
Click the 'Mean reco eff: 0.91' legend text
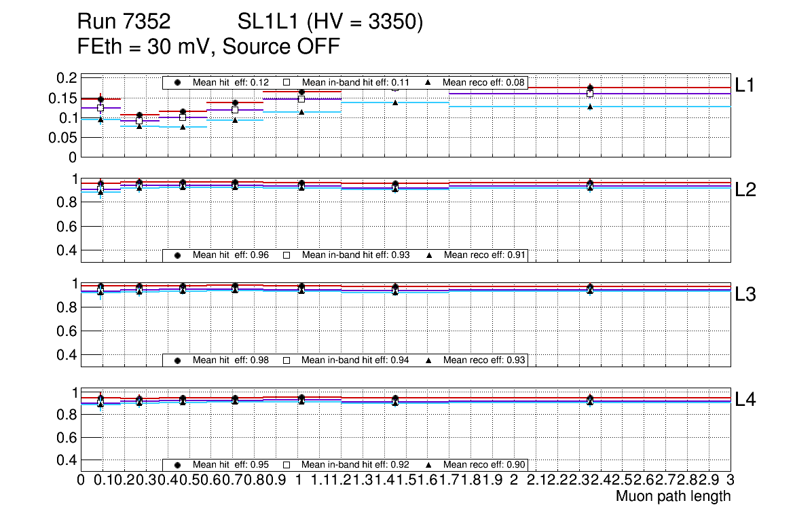(x=484, y=255)
